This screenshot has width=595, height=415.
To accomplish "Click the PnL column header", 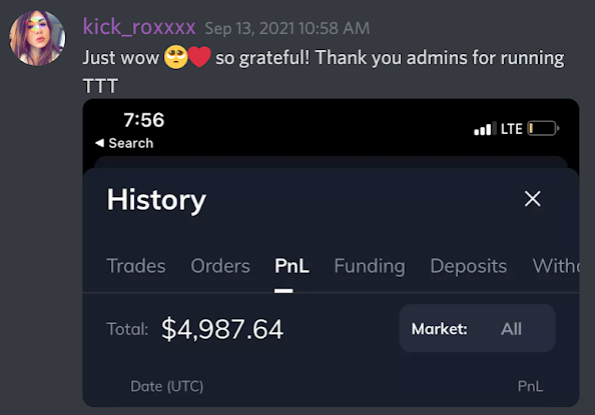I will click(530, 386).
